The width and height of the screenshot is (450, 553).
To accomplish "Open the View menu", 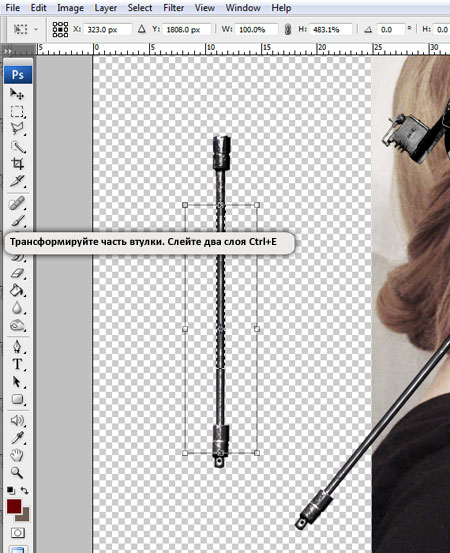I will pos(205,8).
